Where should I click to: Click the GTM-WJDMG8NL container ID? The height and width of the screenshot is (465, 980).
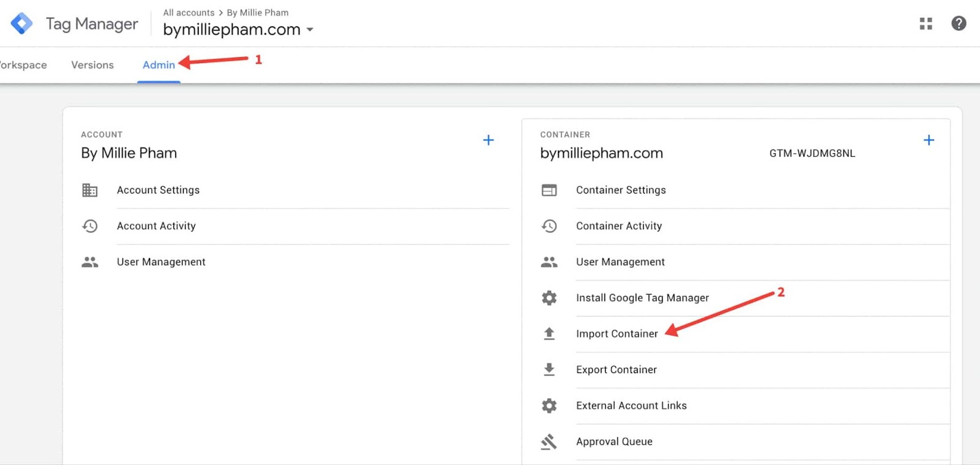(x=812, y=153)
